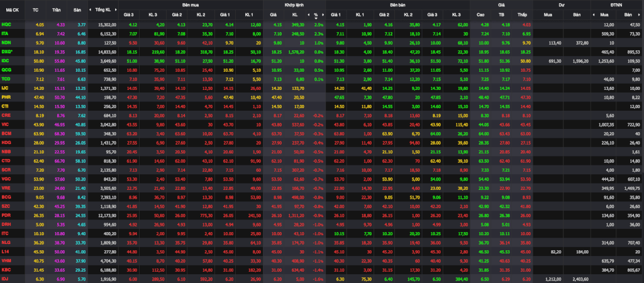This screenshot has width=644, height=283.
Task: Open the IDC stock symbol
Action: click(x=5, y=60)
